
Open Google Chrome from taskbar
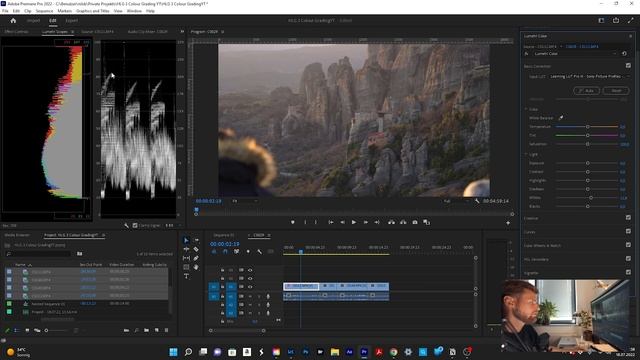(393, 352)
